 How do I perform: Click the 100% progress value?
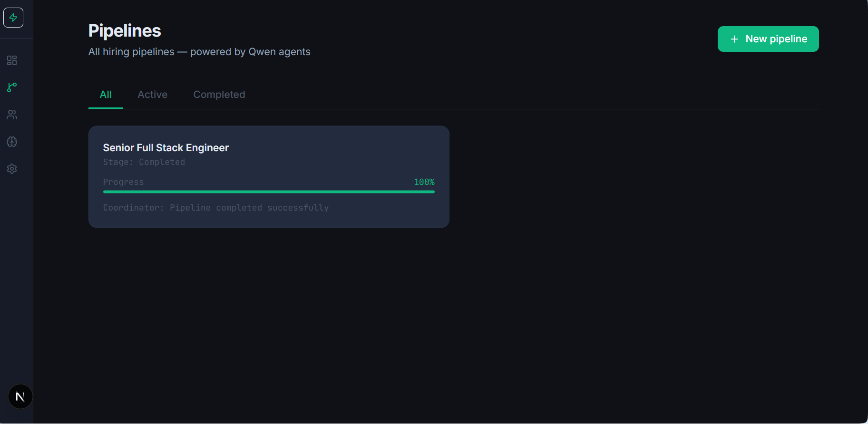pos(424,182)
